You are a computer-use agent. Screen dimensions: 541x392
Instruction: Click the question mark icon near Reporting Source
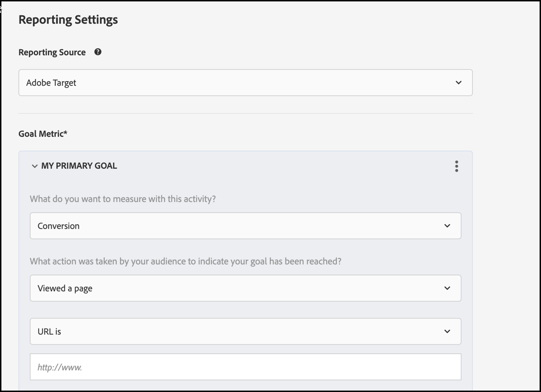97,52
